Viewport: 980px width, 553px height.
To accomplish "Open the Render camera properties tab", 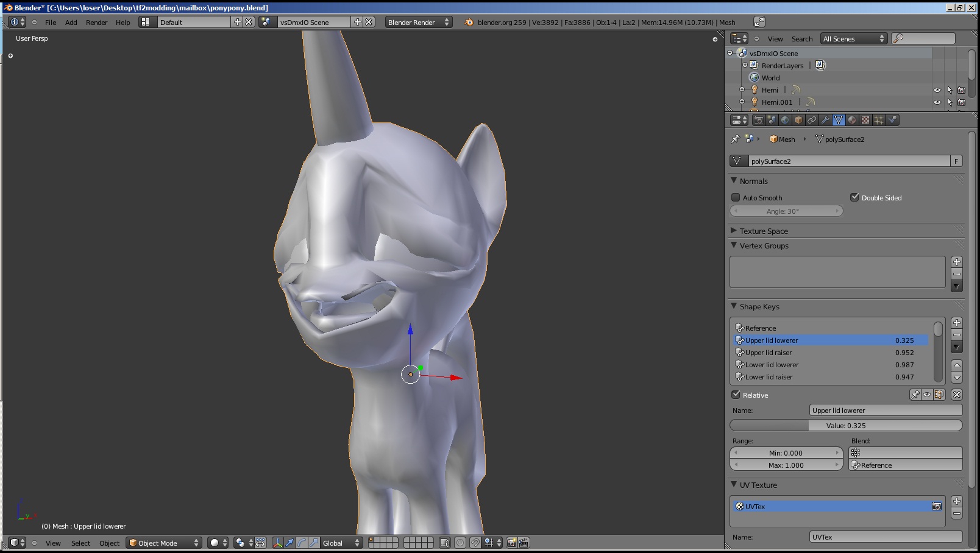I will pyautogui.click(x=758, y=120).
